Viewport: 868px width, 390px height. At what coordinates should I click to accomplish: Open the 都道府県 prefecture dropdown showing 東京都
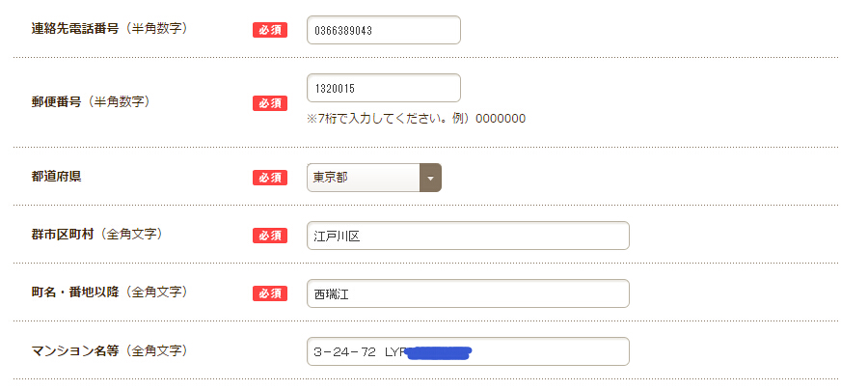click(365, 178)
